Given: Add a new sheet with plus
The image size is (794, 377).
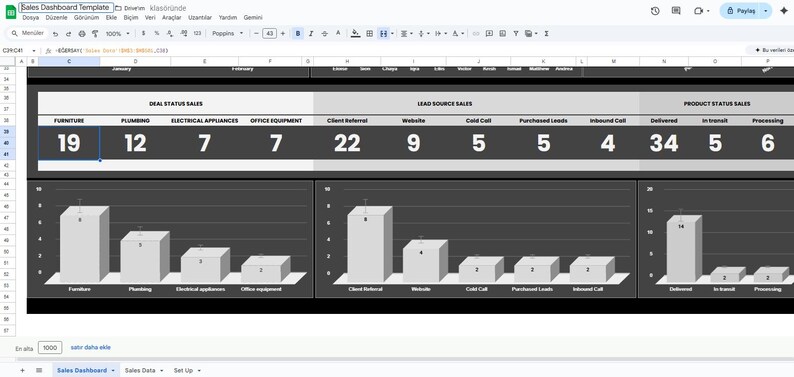Looking at the screenshot, I should click(x=22, y=370).
